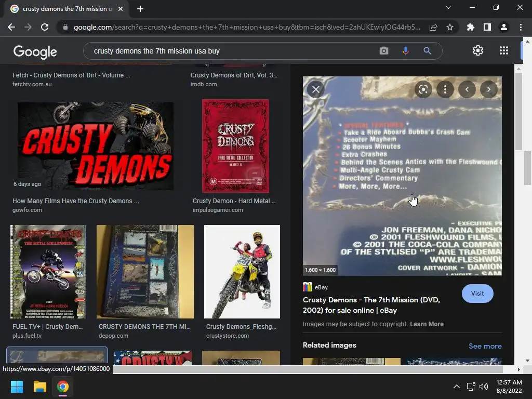This screenshot has width=532, height=399.
Task: Click How Many Films Have the Crusty Demons title
Action: [76, 201]
